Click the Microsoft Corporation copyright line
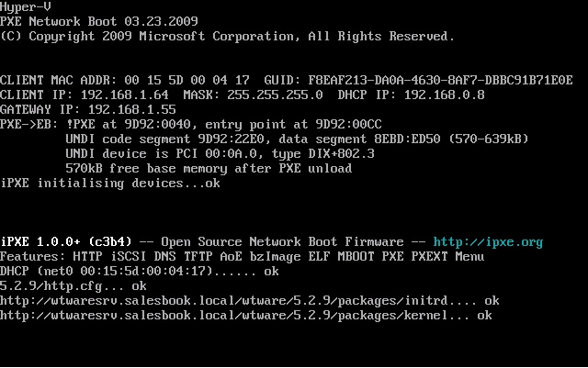Image resolution: width=588 pixels, height=368 pixels. (x=227, y=37)
